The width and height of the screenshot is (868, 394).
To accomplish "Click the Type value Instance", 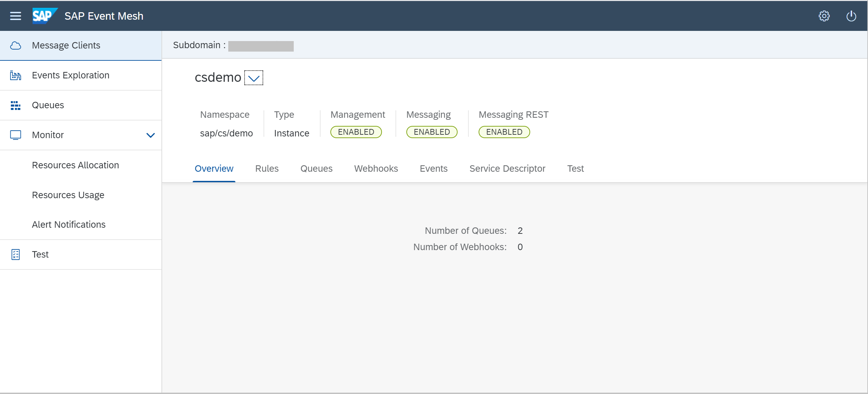I will point(292,133).
